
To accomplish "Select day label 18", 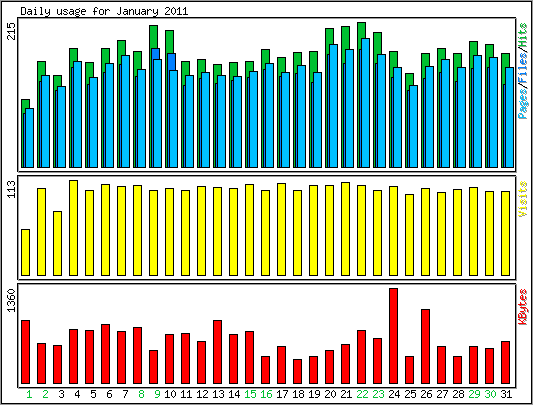I will click(298, 394).
